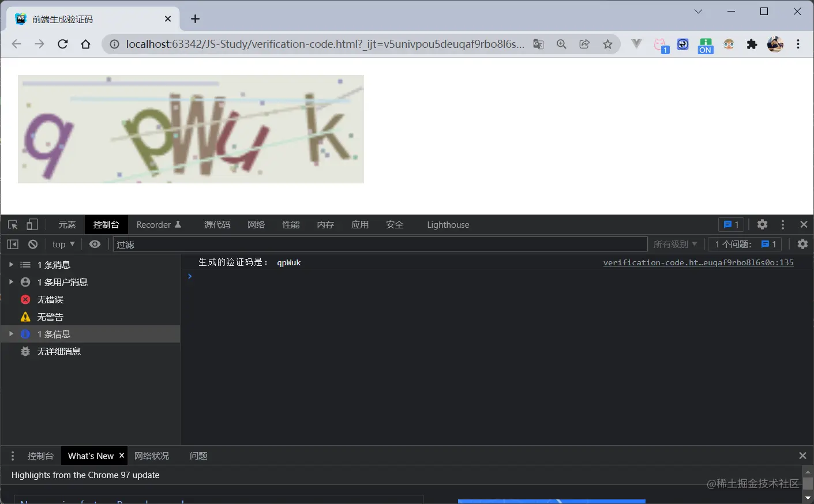Open the Extensions puzzle icon
The image size is (814, 504).
(x=752, y=44)
